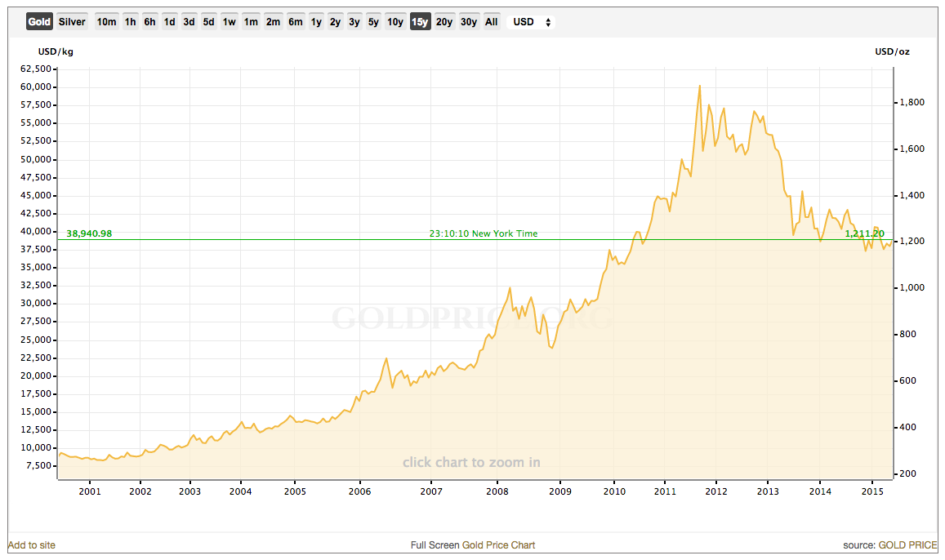Pick the 20y time range

(444, 22)
